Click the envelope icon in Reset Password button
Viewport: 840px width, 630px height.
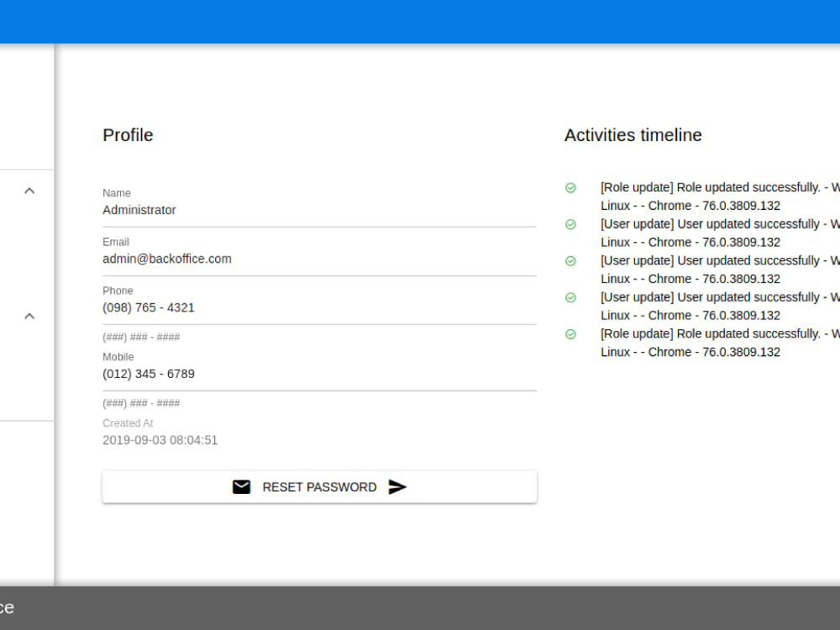(242, 487)
